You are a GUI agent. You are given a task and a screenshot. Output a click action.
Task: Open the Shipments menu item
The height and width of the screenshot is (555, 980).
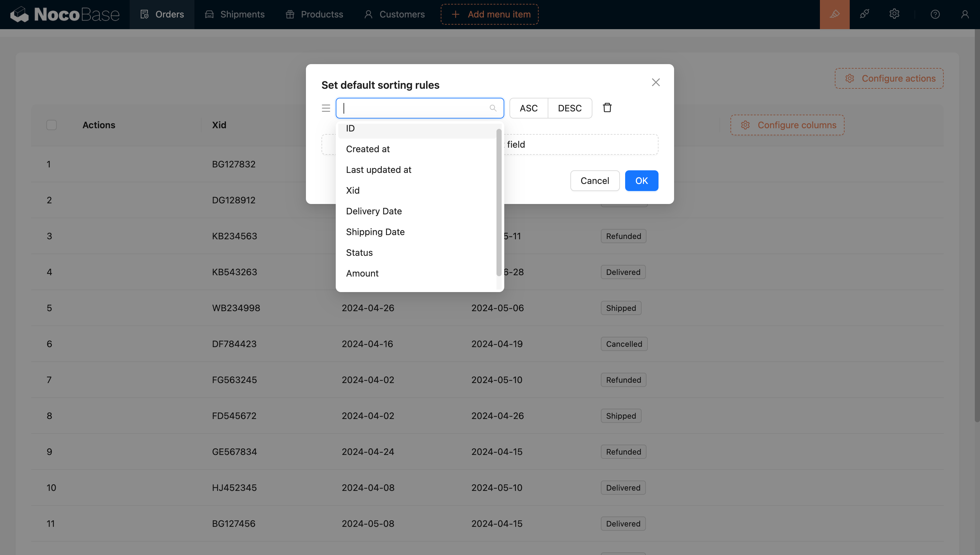click(235, 14)
